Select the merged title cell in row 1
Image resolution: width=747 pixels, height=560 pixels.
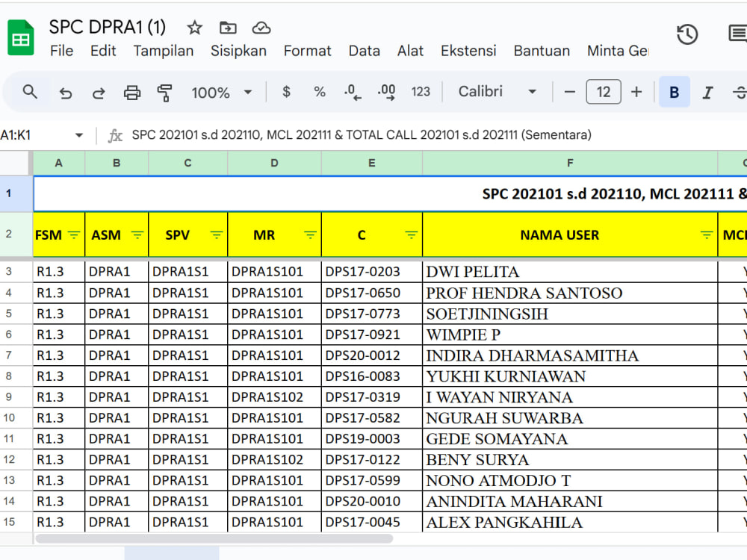pos(390,194)
